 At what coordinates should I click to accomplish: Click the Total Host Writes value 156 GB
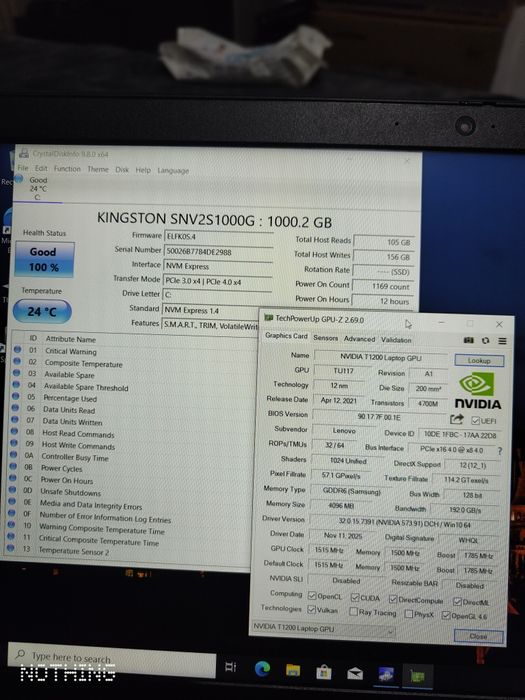tap(384, 257)
